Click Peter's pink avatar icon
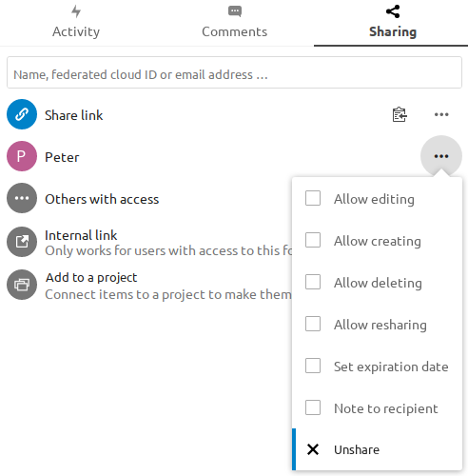The image size is (468, 476). pyautogui.click(x=22, y=156)
